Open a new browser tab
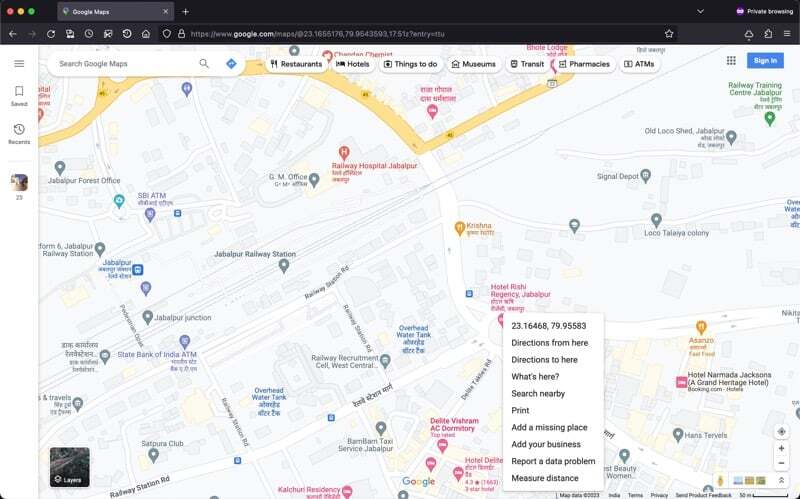 (185, 11)
